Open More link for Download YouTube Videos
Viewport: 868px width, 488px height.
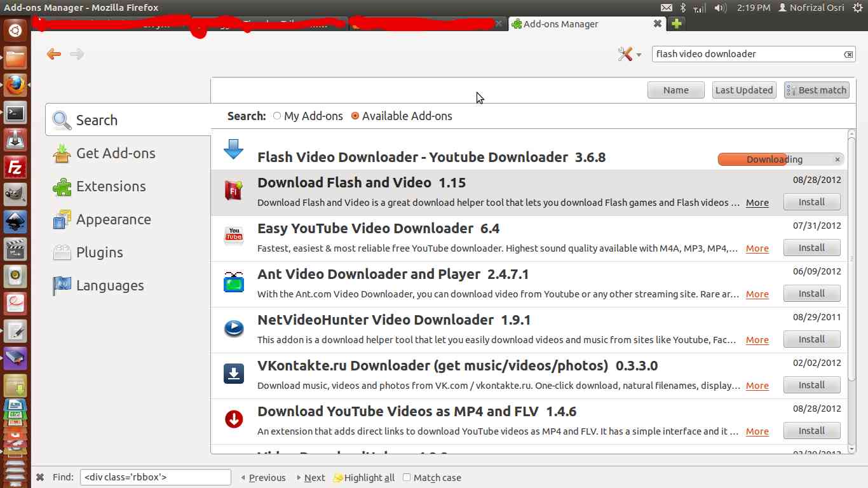757,431
